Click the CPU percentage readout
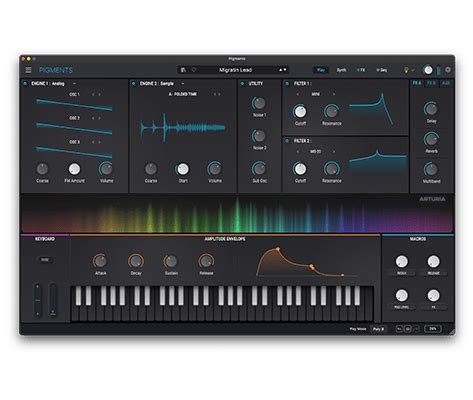 (x=433, y=329)
